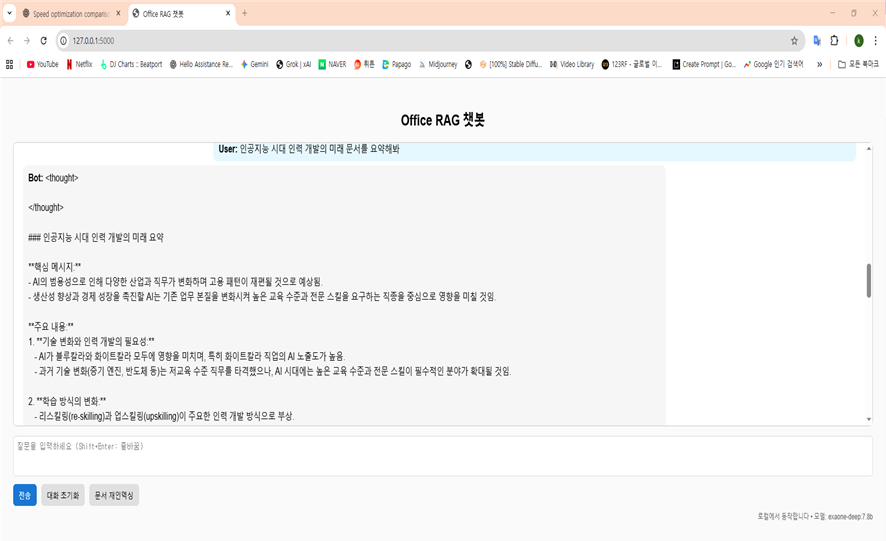Open the Papago bookmark
The image size is (886, 541).
coord(395,64)
